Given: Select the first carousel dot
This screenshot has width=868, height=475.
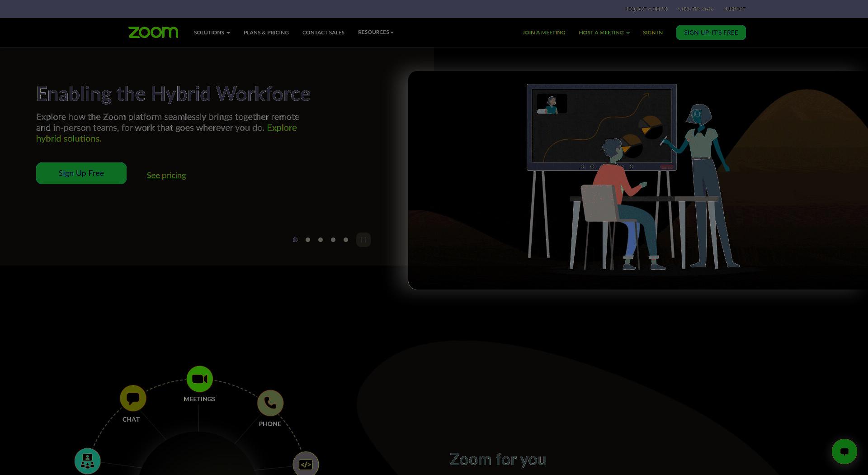Looking at the screenshot, I should pos(295,240).
